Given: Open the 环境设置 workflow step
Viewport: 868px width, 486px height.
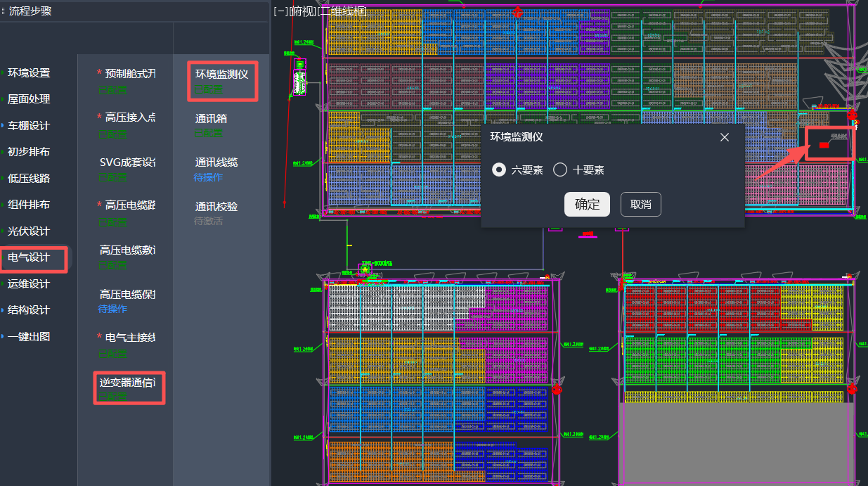Looking at the screenshot, I should (29, 73).
